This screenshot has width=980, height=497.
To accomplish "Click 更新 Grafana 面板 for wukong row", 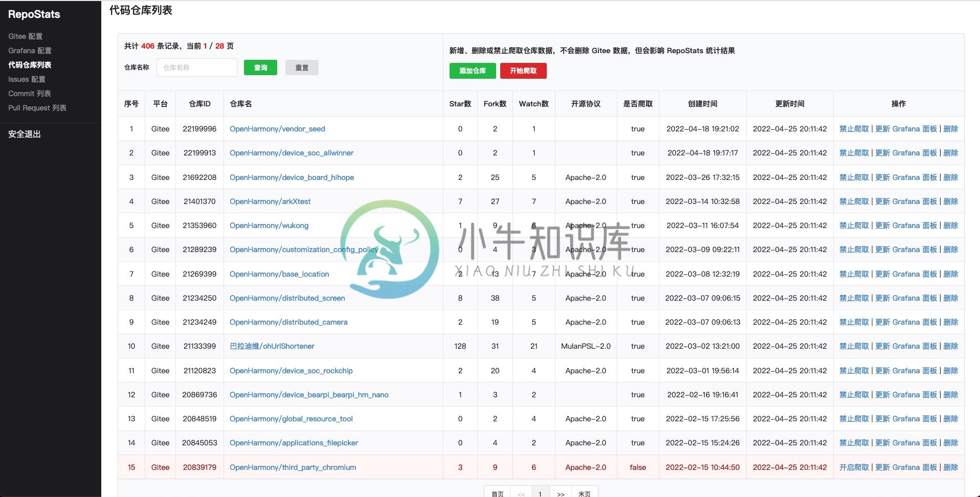I will coord(906,225).
